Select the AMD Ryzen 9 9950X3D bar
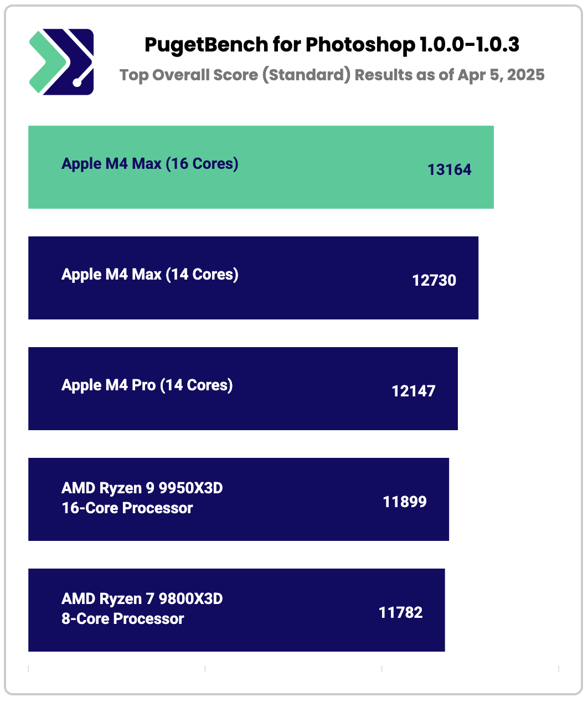This screenshot has height=702, width=588. 239,499
